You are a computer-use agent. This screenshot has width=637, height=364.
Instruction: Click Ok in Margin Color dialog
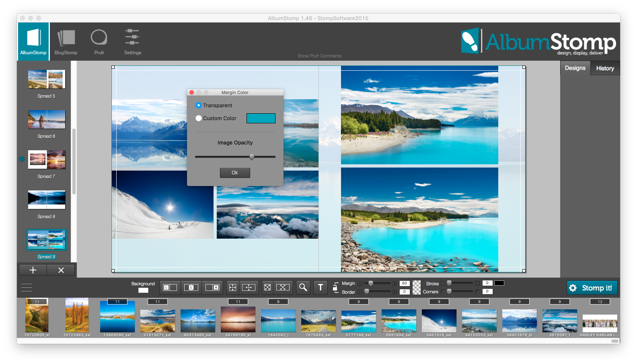[x=235, y=173]
